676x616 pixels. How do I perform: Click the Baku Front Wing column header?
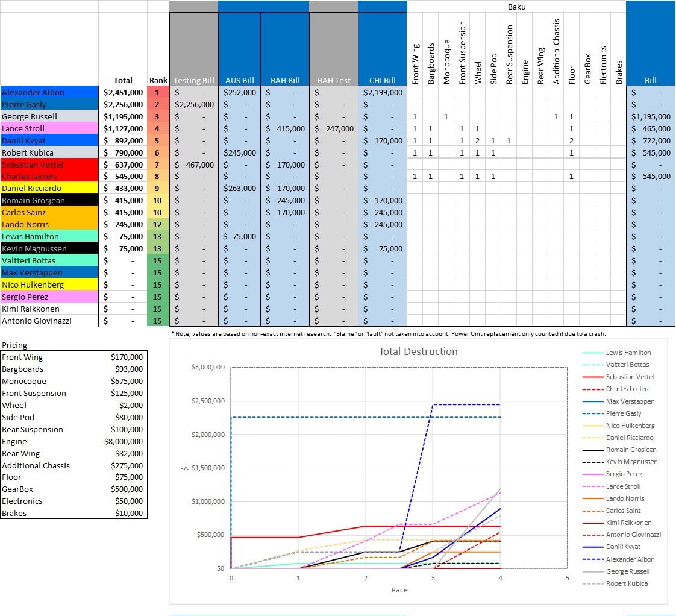point(415,63)
